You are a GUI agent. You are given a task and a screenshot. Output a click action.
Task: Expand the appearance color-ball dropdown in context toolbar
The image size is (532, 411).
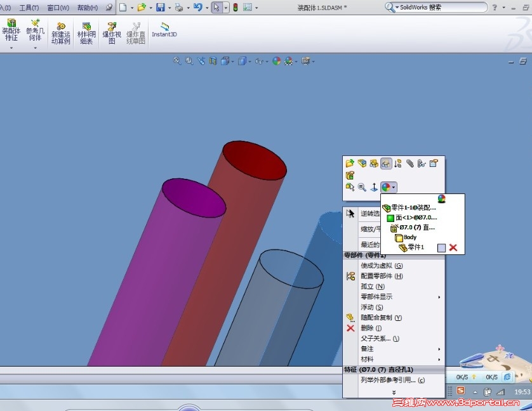point(394,187)
